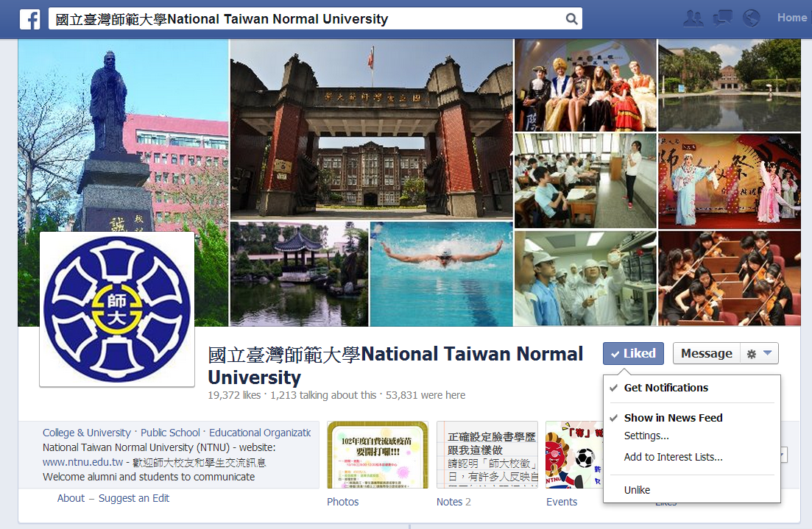Viewport: 812px width, 529px height.
Task: Select Unlike in the dropdown menu
Action: coord(637,490)
